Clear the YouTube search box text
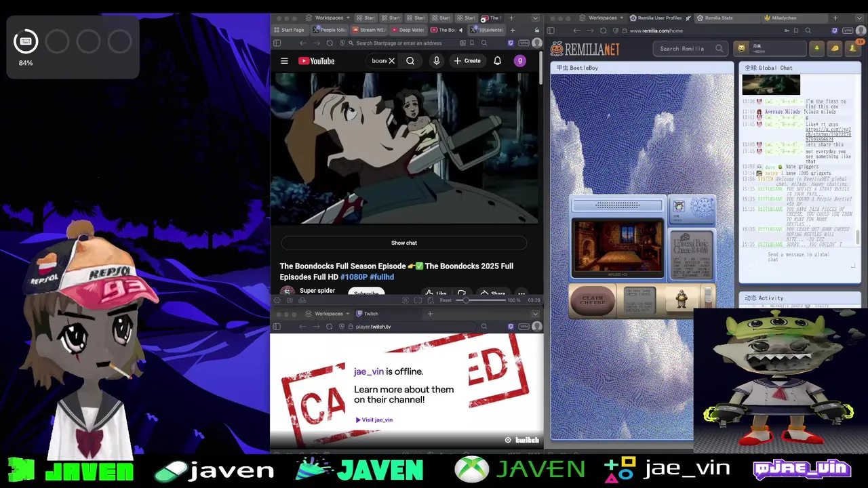 click(x=391, y=61)
